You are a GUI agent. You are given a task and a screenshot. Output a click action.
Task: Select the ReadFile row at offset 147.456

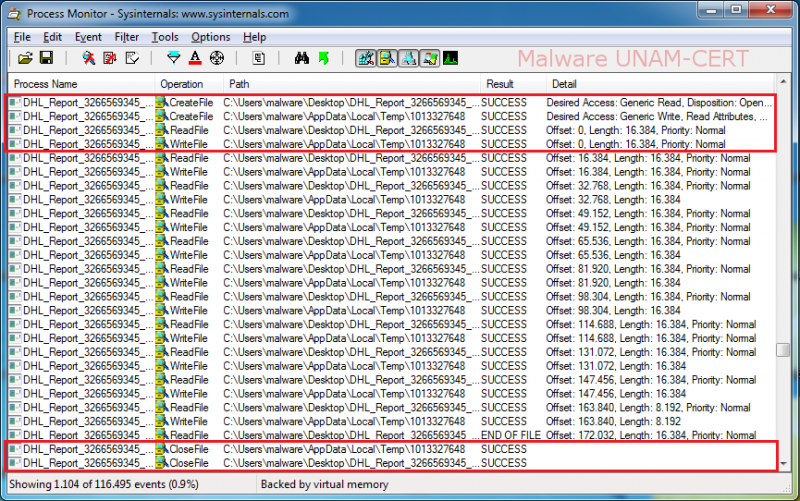click(x=391, y=380)
